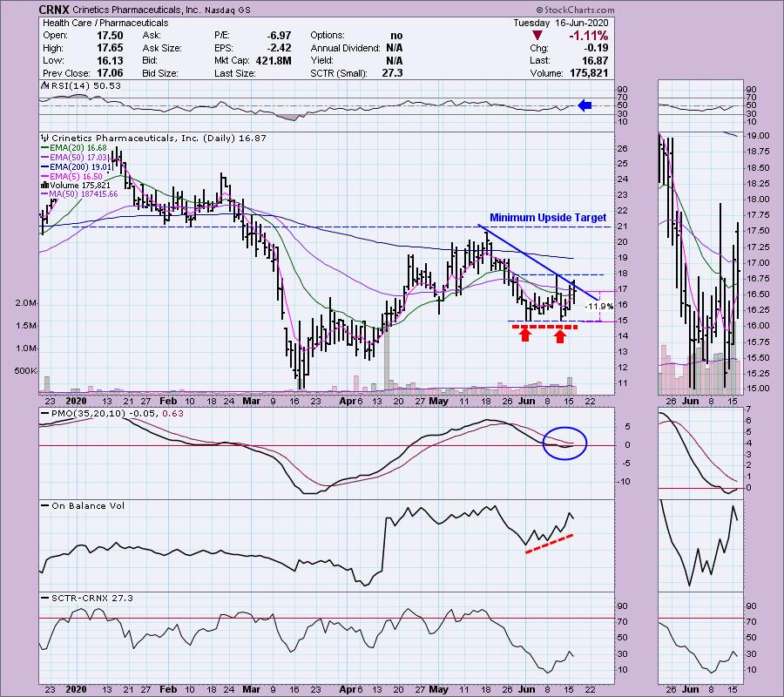Screen dimensions: 784x697
Task: Click the EMA(20) 16.68 legend entry
Action: click(x=78, y=148)
